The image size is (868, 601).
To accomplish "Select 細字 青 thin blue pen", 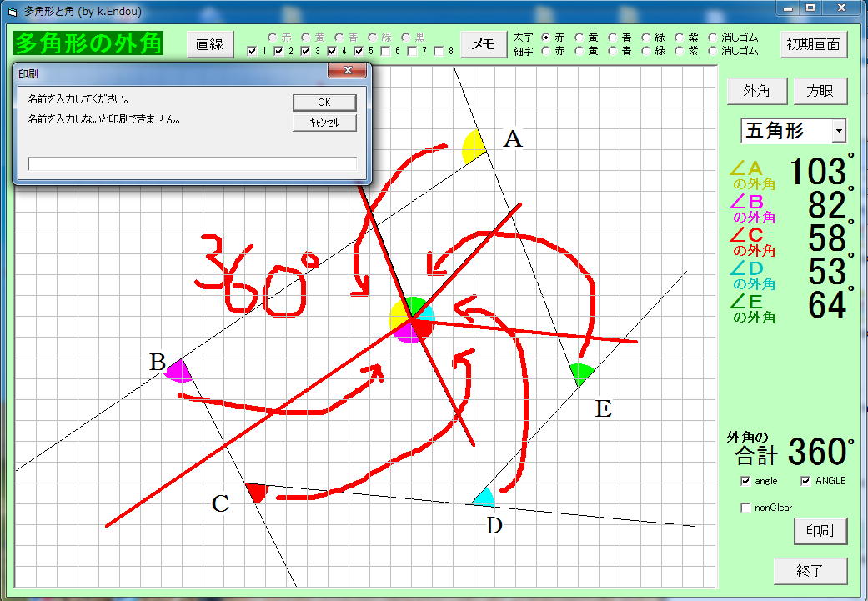I will click(613, 51).
